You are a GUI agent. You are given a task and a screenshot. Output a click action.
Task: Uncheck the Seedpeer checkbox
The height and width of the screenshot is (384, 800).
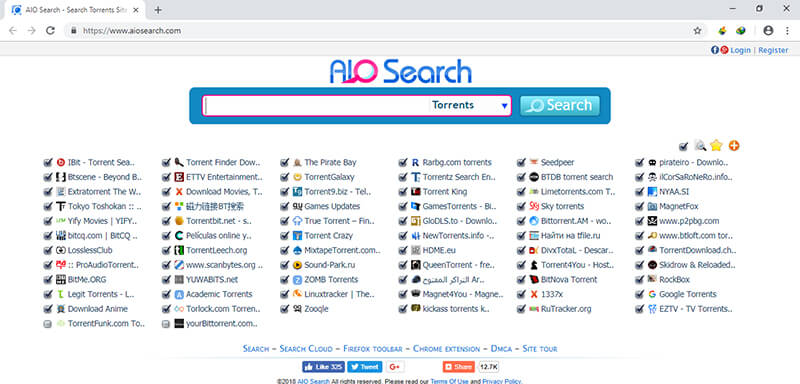click(x=521, y=163)
